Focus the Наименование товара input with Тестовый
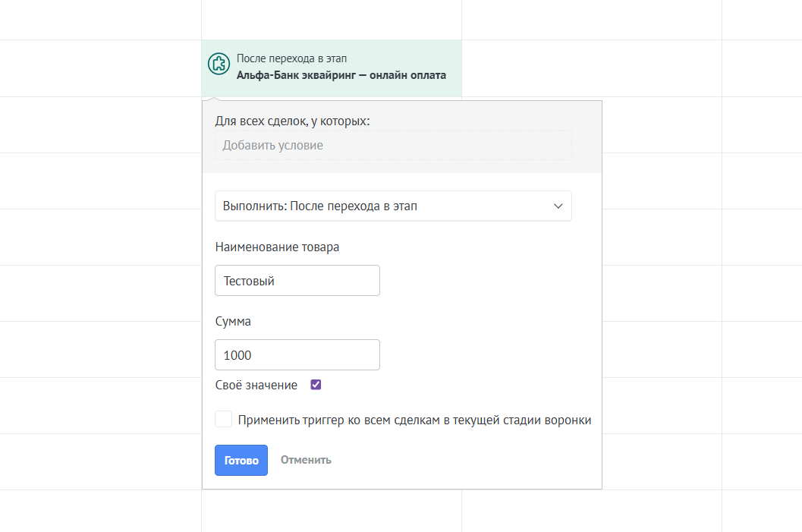This screenshot has height=532, width=802. click(297, 280)
